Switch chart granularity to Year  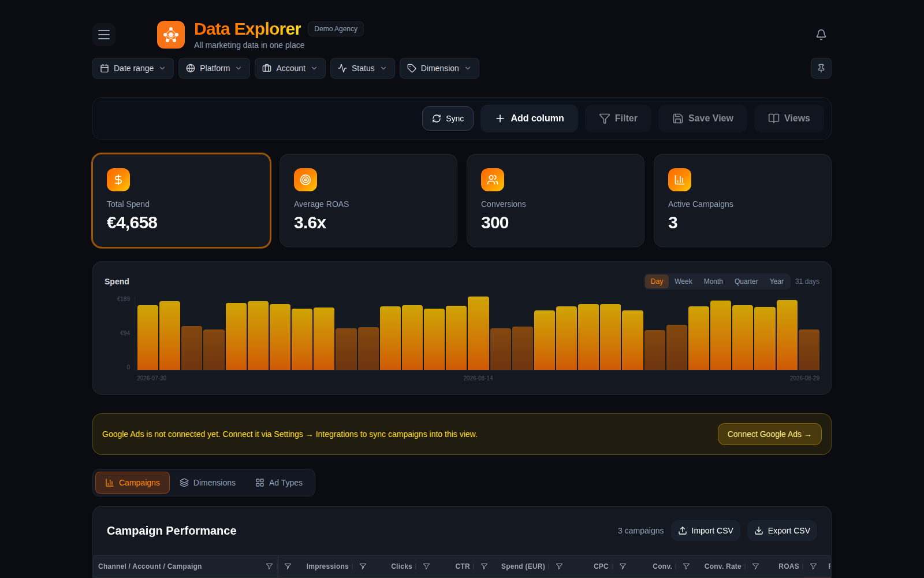tap(777, 281)
